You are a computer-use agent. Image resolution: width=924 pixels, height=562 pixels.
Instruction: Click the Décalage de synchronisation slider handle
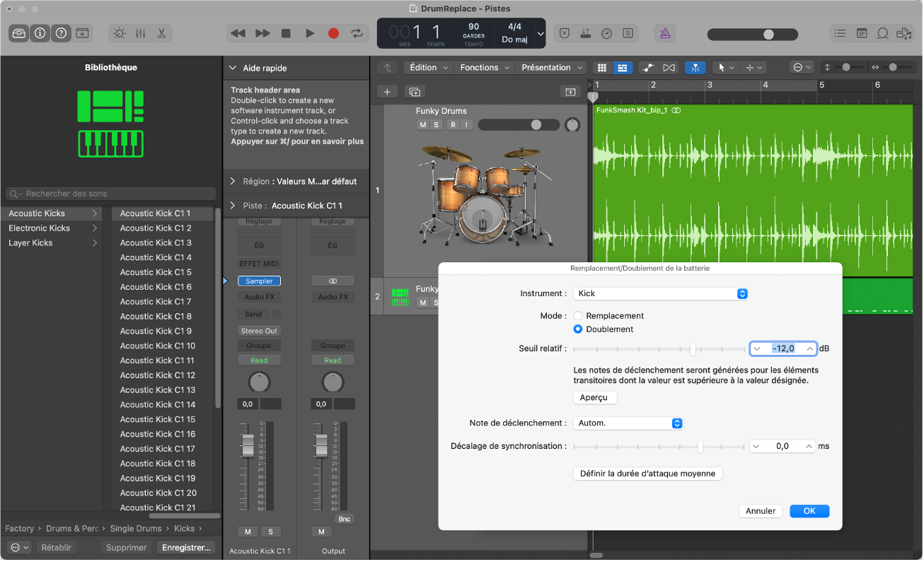coord(700,447)
